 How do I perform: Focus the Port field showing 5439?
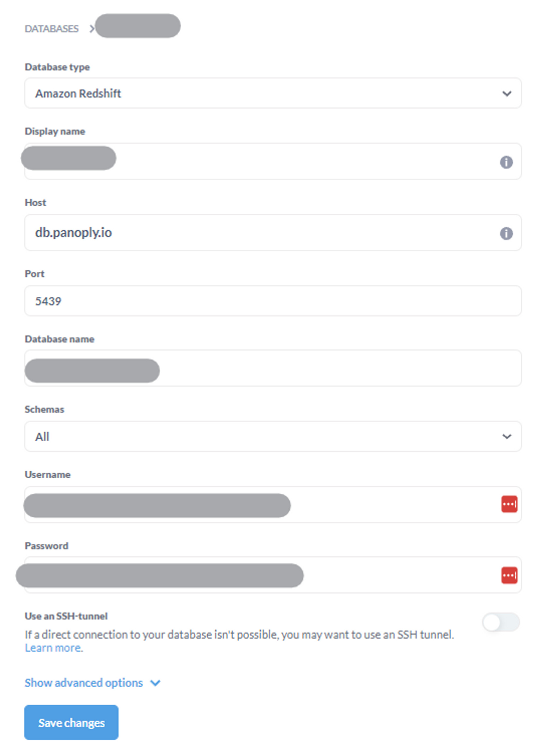point(273,301)
